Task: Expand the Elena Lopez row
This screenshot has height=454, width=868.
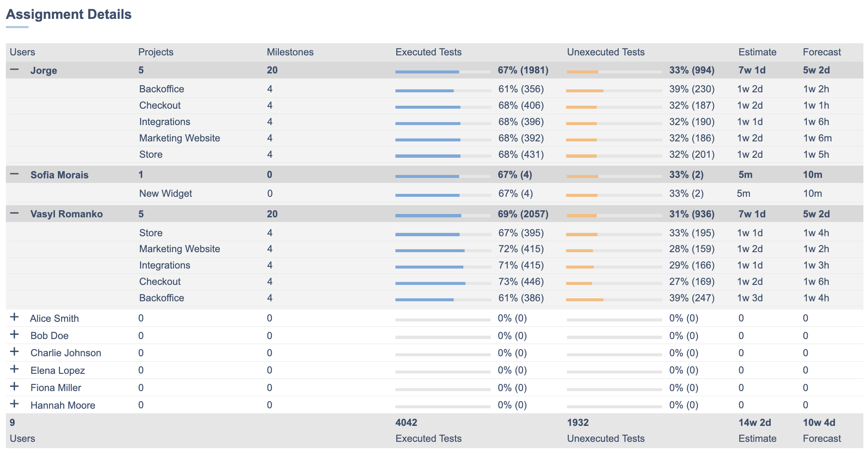Action: pyautogui.click(x=14, y=370)
